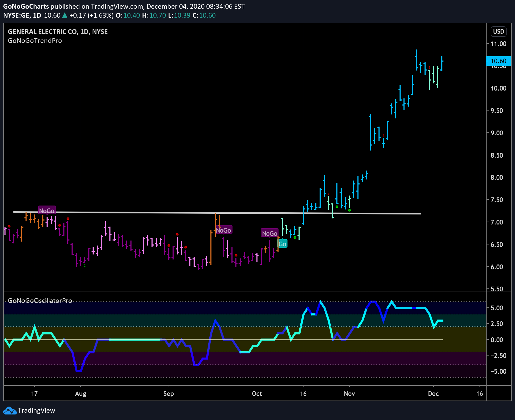The height and width of the screenshot is (420, 515).
Task: Click the 17 date label on time axis
Action: pos(34,394)
